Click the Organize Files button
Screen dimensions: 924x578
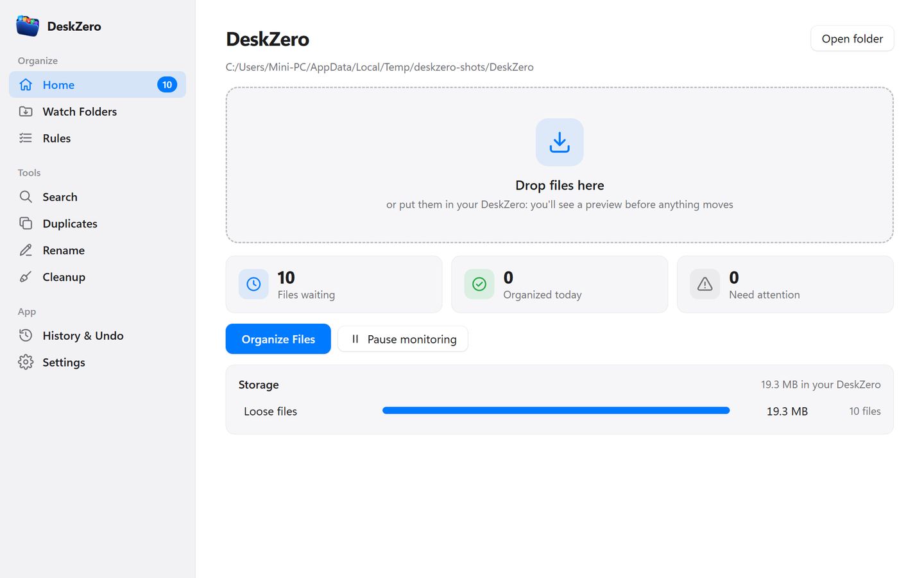pyautogui.click(x=278, y=339)
